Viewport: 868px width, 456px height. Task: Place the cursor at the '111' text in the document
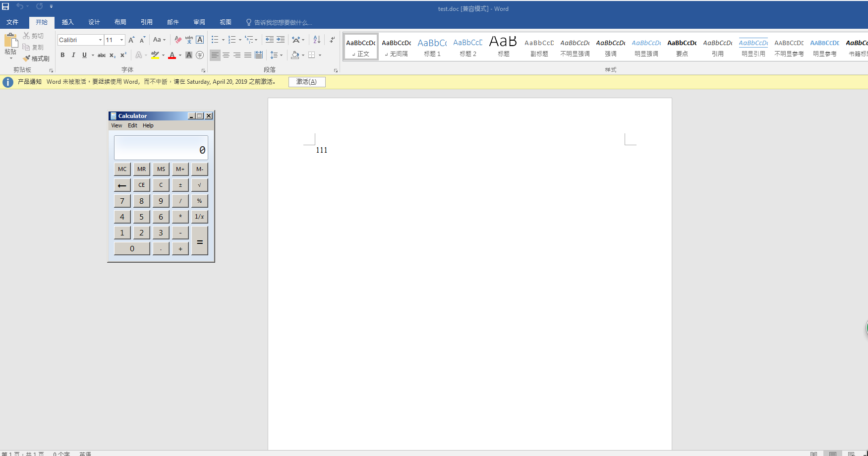coord(322,150)
